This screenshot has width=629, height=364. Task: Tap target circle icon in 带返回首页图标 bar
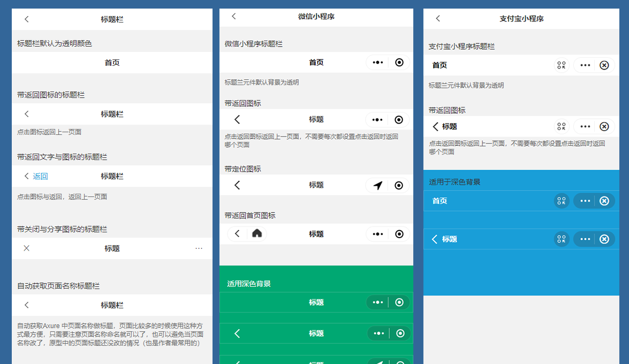[399, 234]
